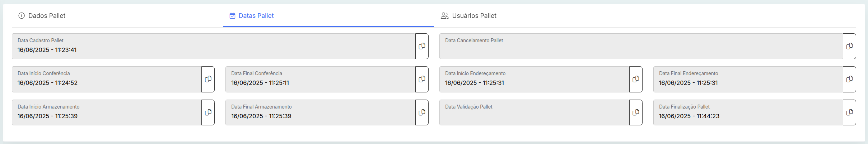Copy the Data Final Conferência value
The width and height of the screenshot is (868, 144).
(x=422, y=79)
